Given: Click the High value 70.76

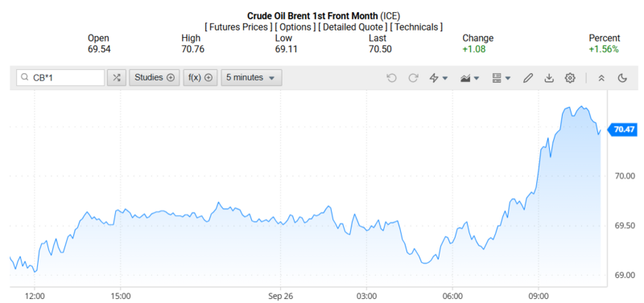Looking at the screenshot, I should pyautogui.click(x=192, y=49).
